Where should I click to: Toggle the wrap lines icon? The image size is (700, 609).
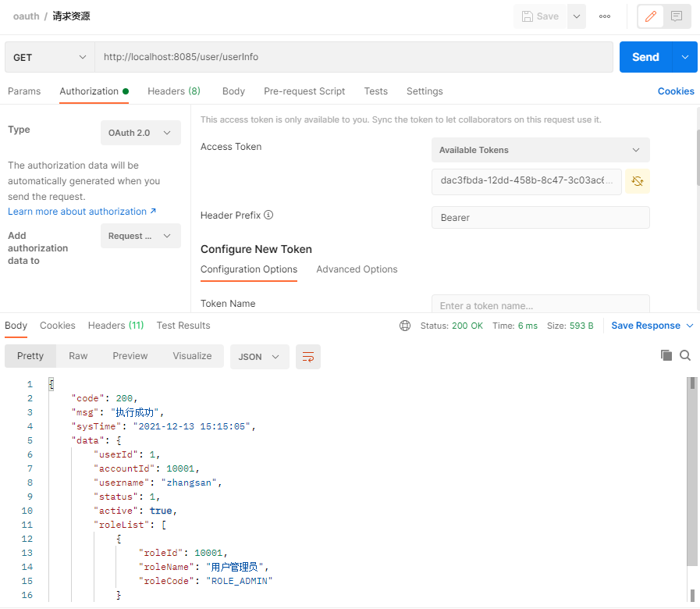click(308, 357)
